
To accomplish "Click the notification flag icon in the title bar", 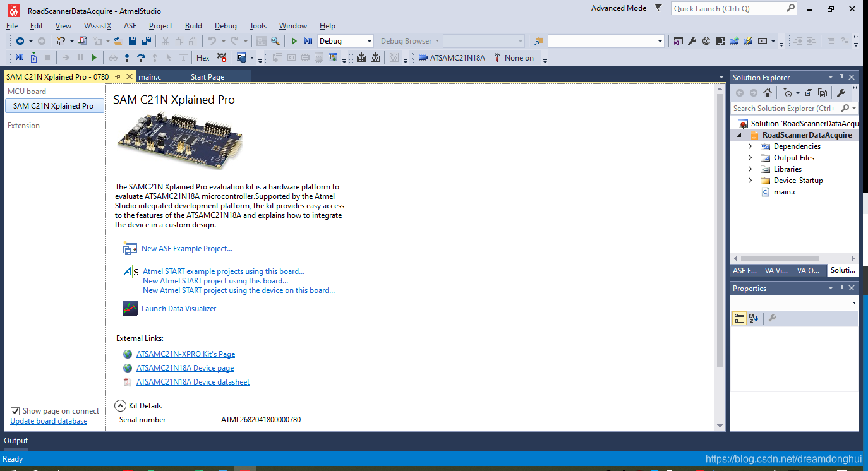I will point(658,8).
